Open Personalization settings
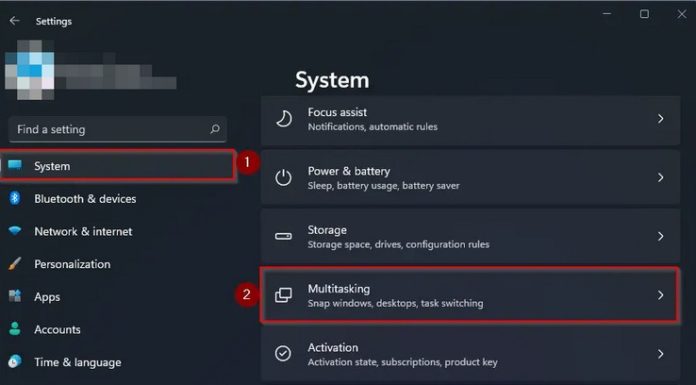 pos(118,264)
